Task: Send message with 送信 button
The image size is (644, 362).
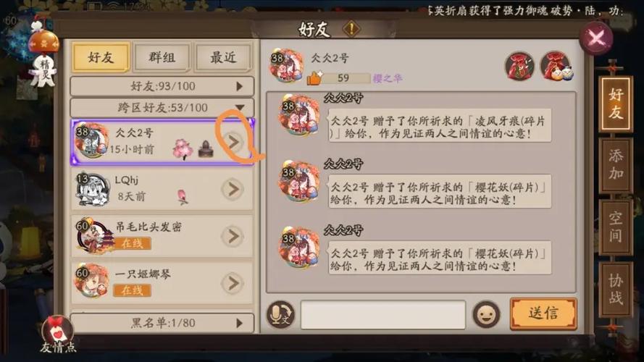Action: point(543,314)
